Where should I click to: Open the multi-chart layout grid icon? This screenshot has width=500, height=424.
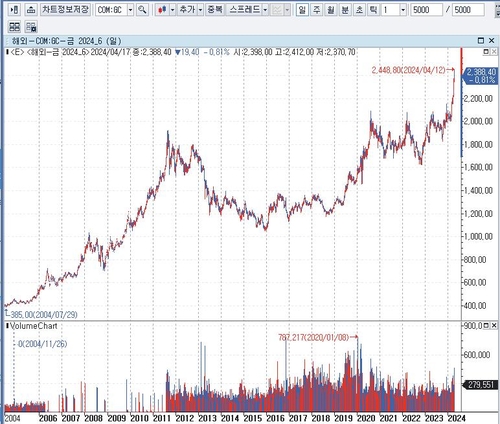(x=14, y=27)
